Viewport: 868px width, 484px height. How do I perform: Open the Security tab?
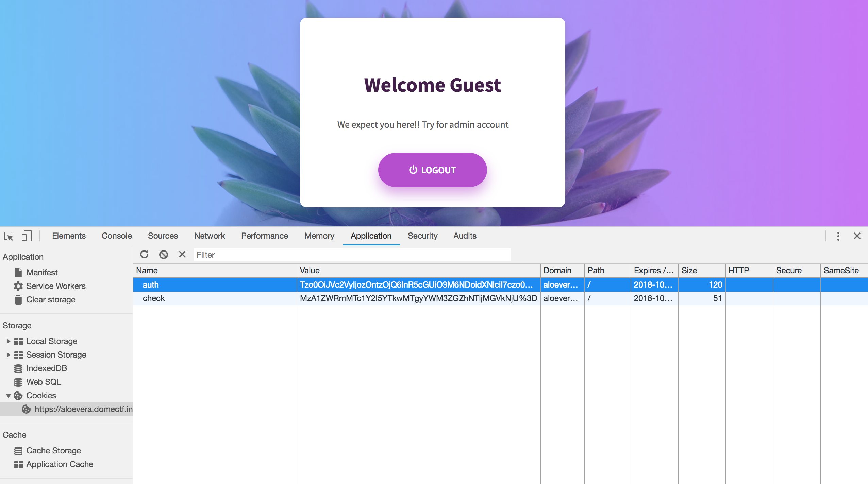tap(422, 236)
